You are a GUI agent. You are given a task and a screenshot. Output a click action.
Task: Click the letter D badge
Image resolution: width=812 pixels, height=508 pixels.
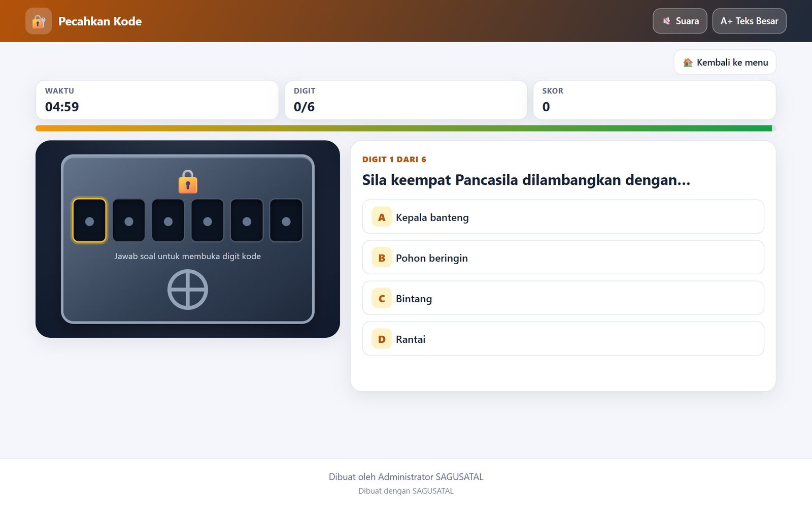[382, 339]
